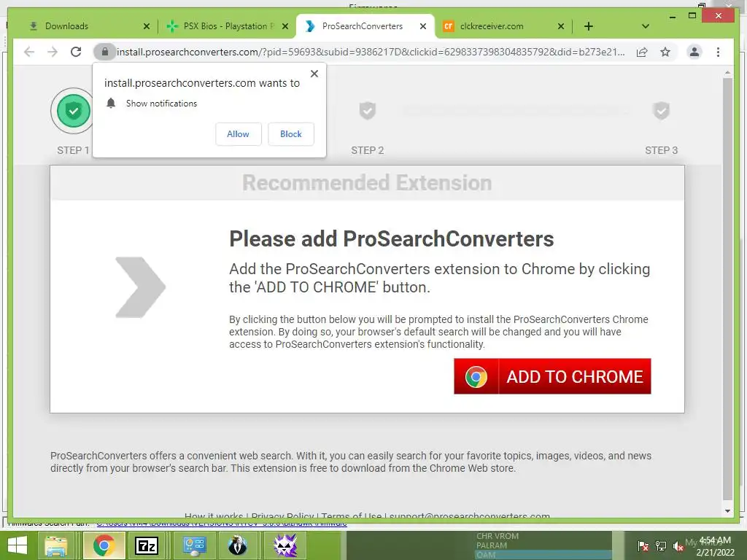The width and height of the screenshot is (747, 560).
Task: Reload the current page
Action: (x=76, y=52)
